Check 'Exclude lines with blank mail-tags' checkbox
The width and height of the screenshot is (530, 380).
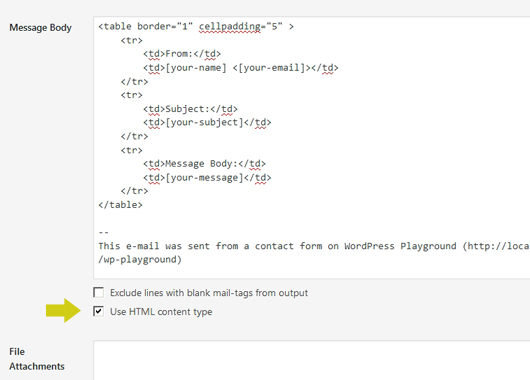click(x=99, y=292)
